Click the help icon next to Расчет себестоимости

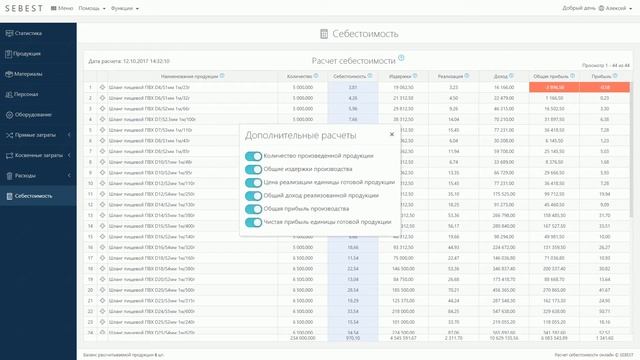[401, 58]
